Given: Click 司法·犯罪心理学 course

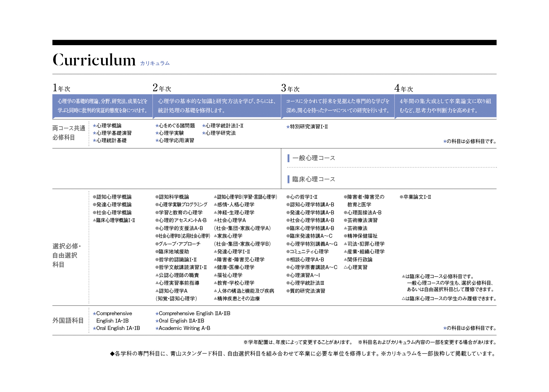Looking at the screenshot, I should pos(364,244).
